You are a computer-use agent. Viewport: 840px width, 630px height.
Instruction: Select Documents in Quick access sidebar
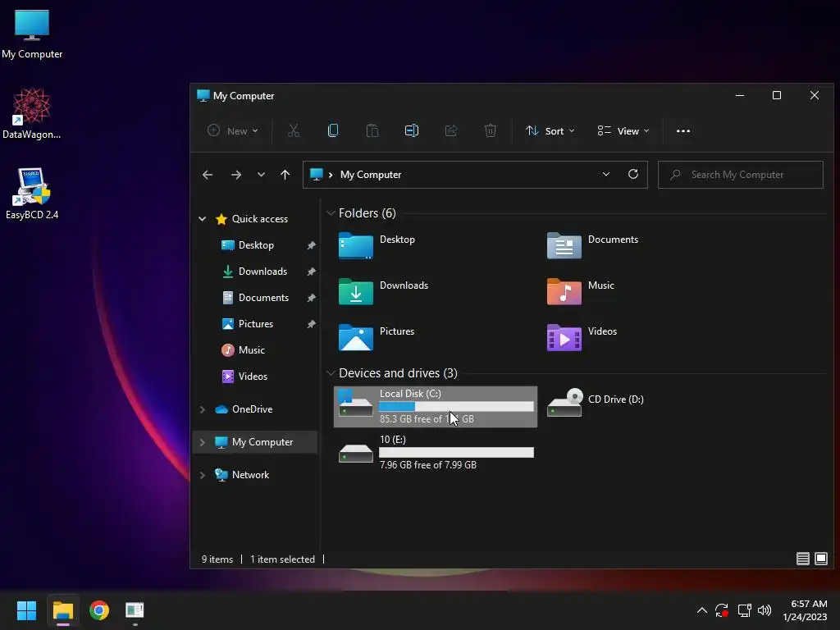point(263,298)
